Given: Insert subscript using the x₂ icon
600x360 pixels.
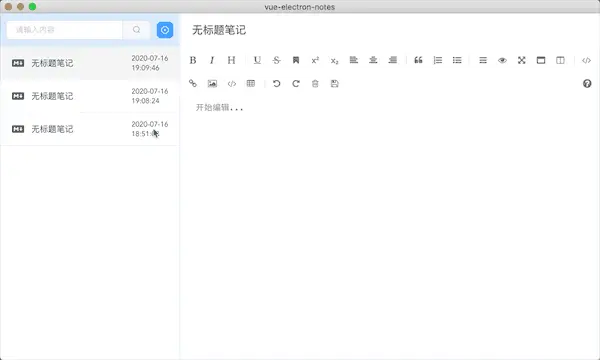Looking at the screenshot, I should click(x=334, y=60).
